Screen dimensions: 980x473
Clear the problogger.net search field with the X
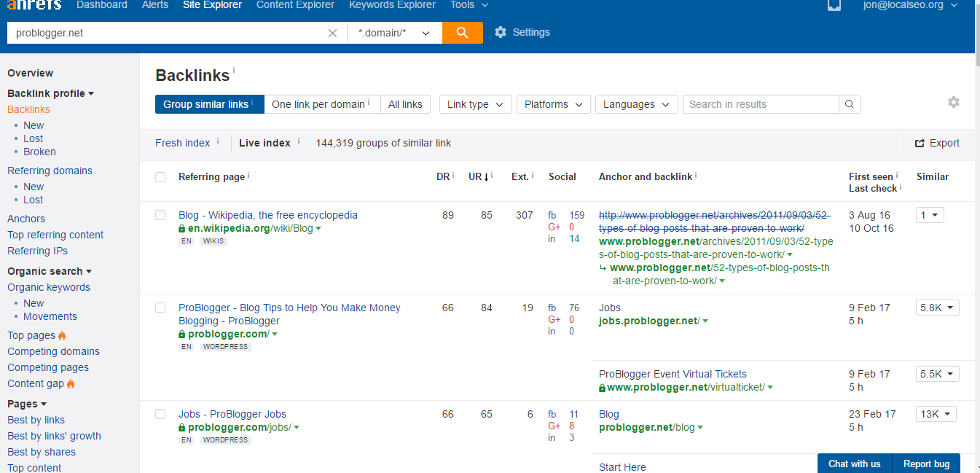point(332,33)
